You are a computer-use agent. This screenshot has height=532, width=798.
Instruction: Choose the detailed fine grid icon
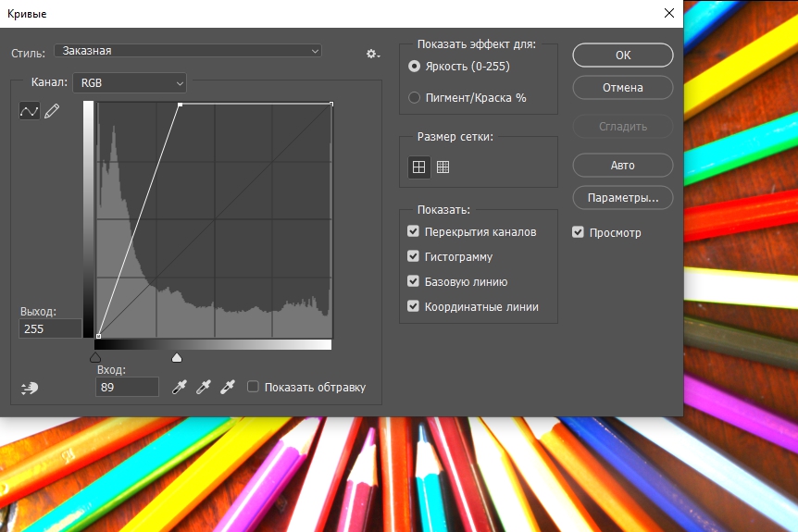pyautogui.click(x=443, y=167)
